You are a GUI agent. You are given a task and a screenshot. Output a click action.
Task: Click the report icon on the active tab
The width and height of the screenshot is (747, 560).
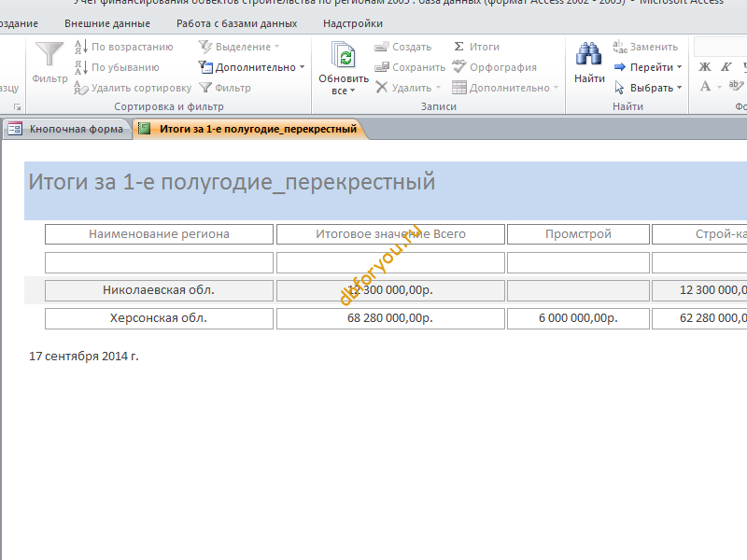(145, 129)
